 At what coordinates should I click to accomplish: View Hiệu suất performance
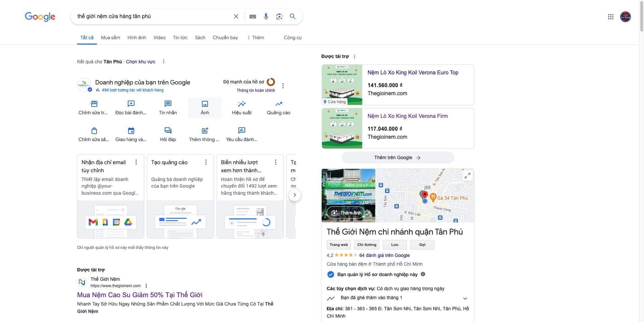[242, 108]
